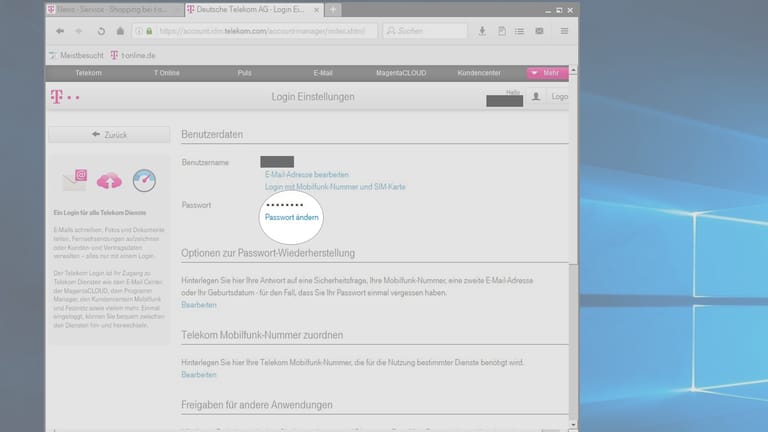
Task: Click Bearbeiten under Telekom Mobilfunk-Nummer zuordnen
Action: pyautogui.click(x=198, y=375)
